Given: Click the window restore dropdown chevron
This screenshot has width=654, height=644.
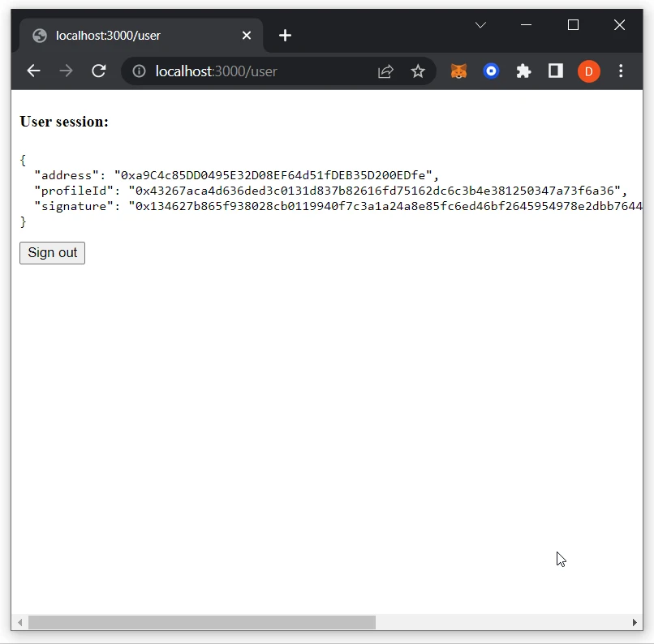Looking at the screenshot, I should tap(480, 25).
